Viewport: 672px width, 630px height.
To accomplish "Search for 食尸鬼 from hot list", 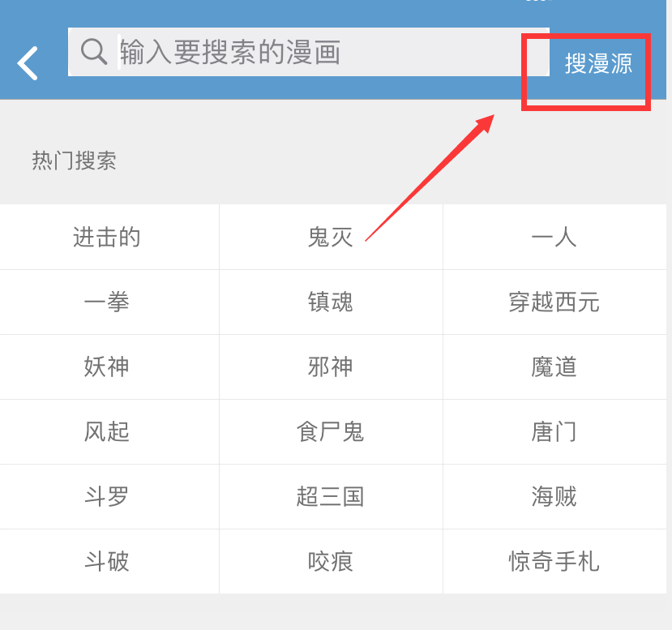I will [x=331, y=431].
